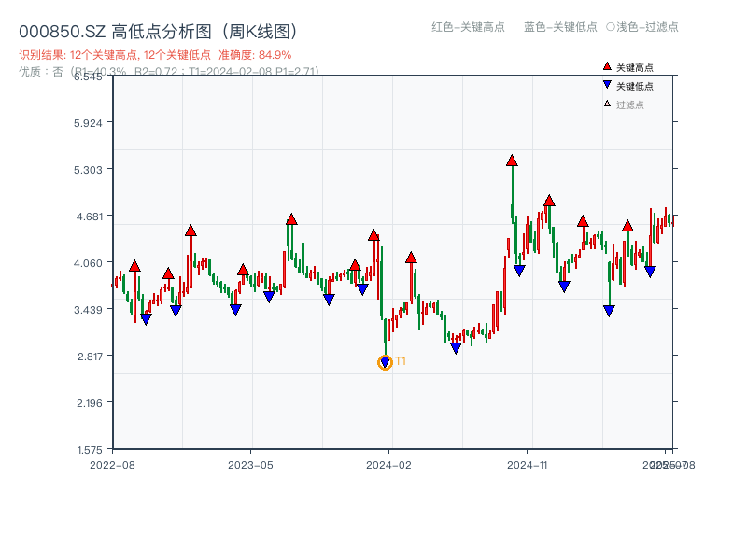Toggle the 浅色-过滤点 circle in the header
747x560 pixels.
pyautogui.click(x=611, y=27)
